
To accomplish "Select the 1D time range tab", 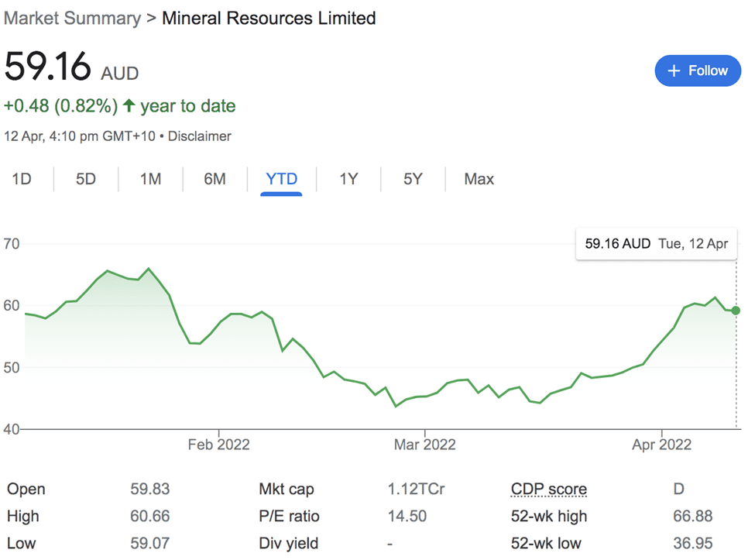I will pos(22,179).
